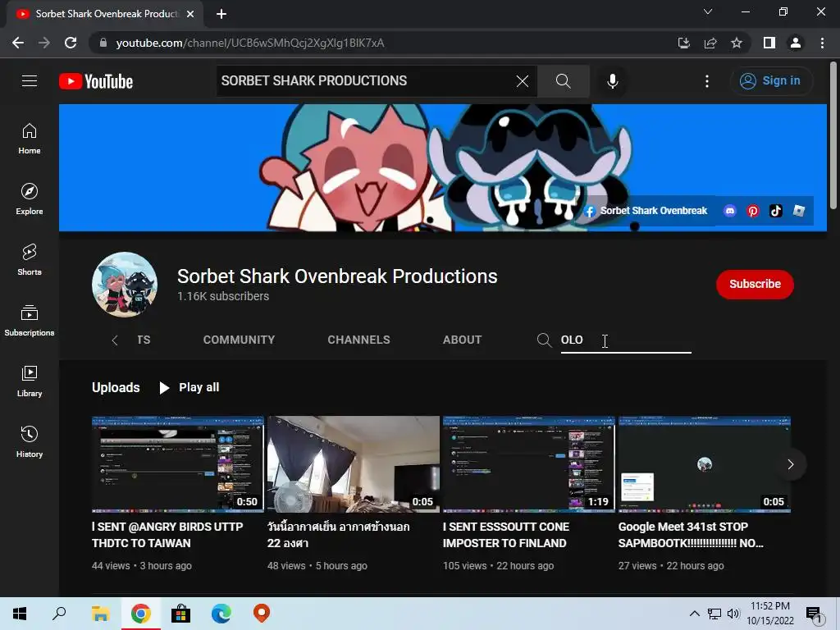
Task: Open Chrome profile icon
Action: point(796,43)
